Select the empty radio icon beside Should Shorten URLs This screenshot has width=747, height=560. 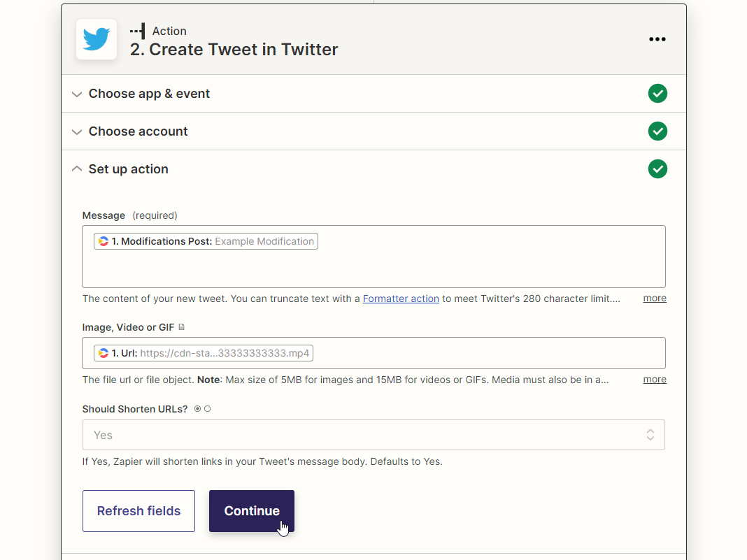pyautogui.click(x=207, y=408)
